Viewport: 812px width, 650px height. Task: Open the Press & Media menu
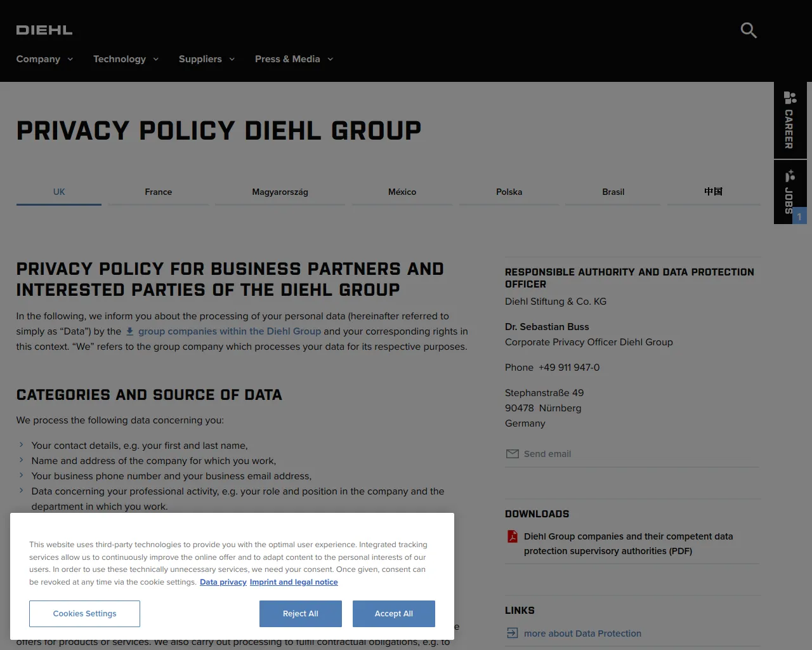(x=294, y=59)
